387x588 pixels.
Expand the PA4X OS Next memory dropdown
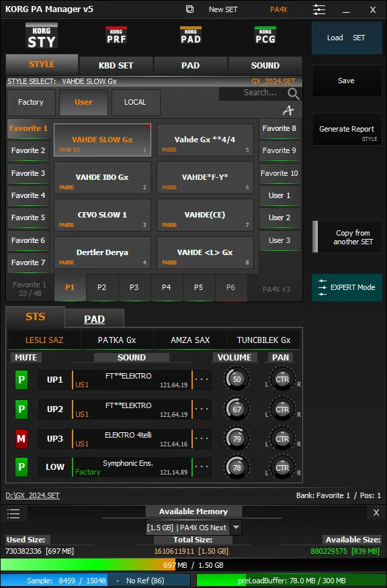point(236,527)
